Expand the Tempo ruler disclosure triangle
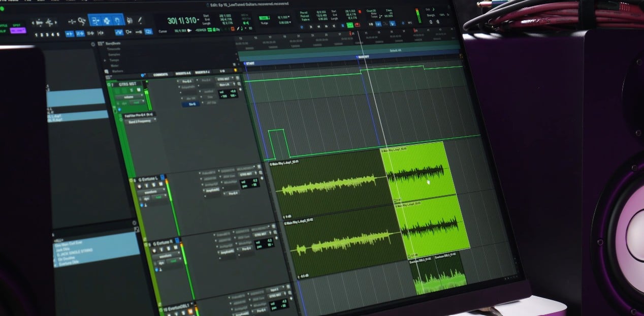 [105, 60]
